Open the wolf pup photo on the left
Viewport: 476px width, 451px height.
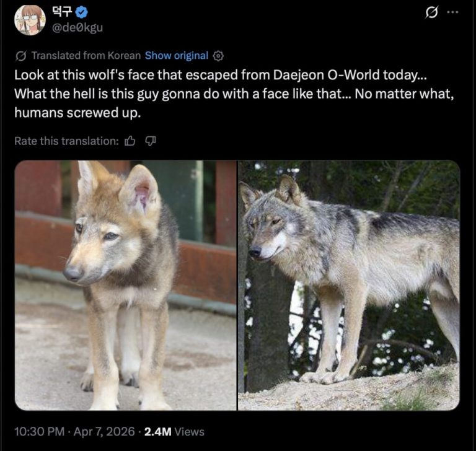[125, 285]
